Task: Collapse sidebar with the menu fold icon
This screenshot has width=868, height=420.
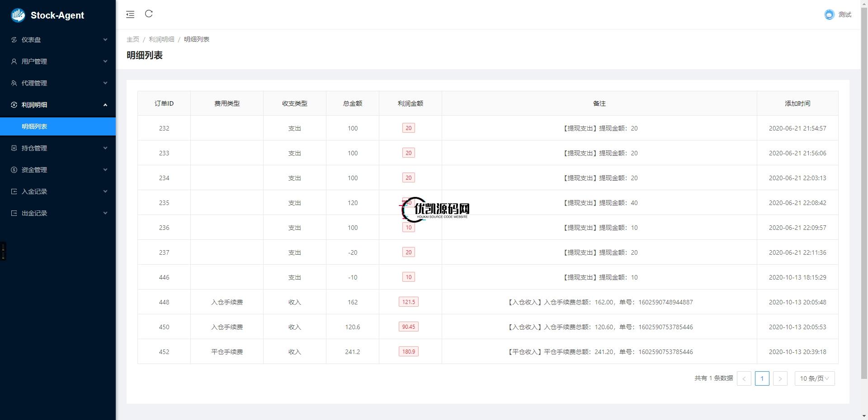Action: [x=130, y=14]
